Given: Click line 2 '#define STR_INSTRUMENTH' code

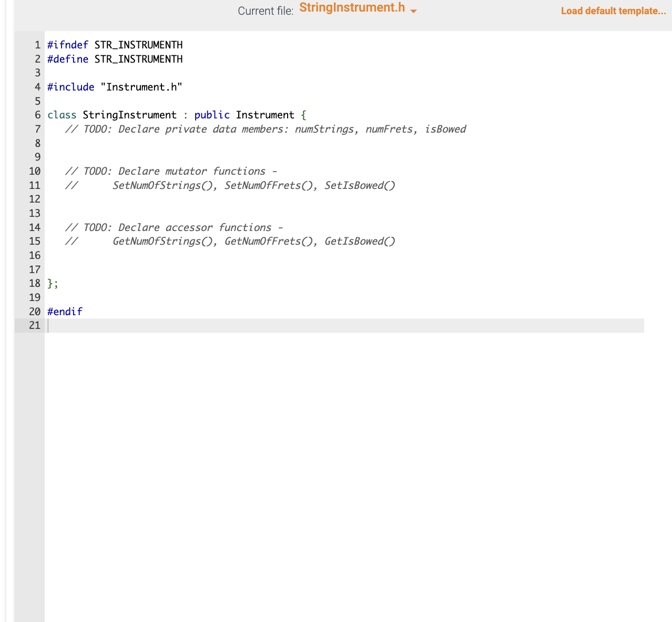Looking at the screenshot, I should [x=115, y=59].
